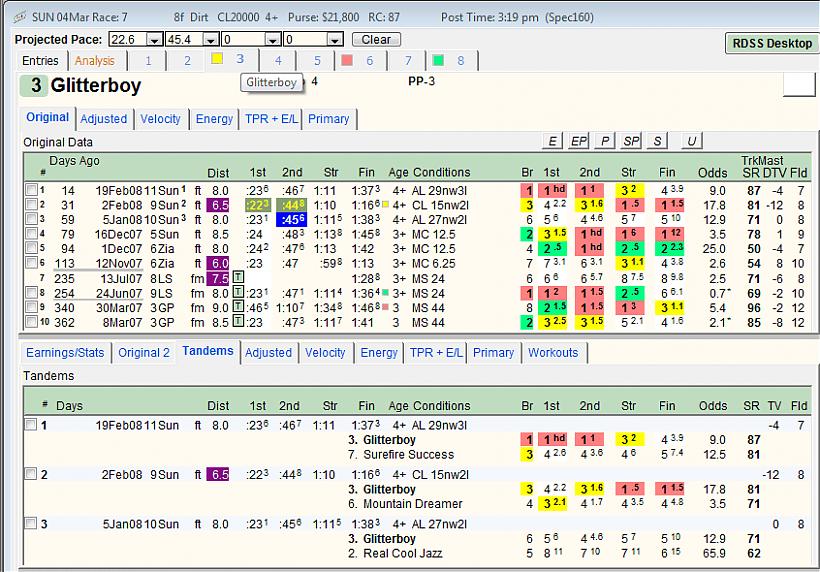Viewport: 820px width, 572px height.
Task: Switch to the Entries tab
Action: pyautogui.click(x=40, y=61)
